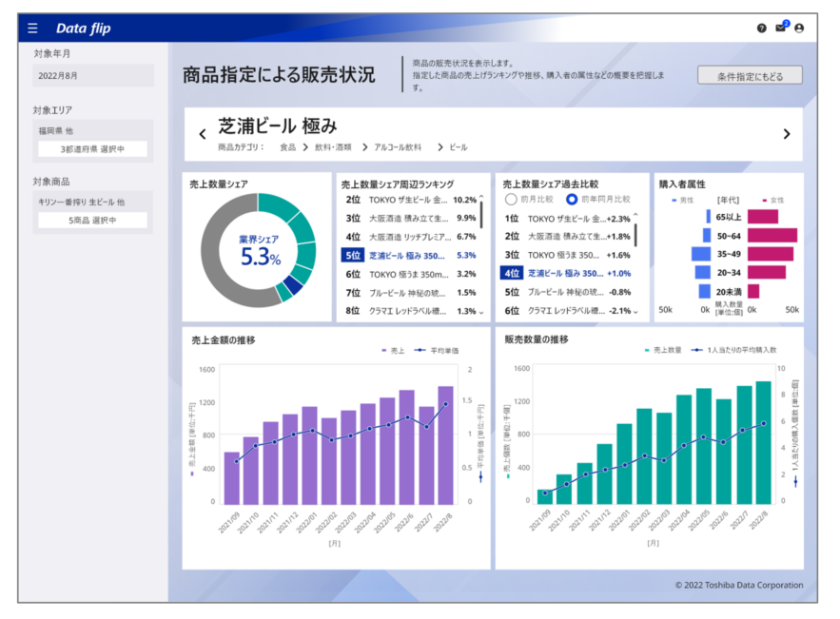Click the 福岡県 他 area label
840x619 pixels.
point(56,130)
